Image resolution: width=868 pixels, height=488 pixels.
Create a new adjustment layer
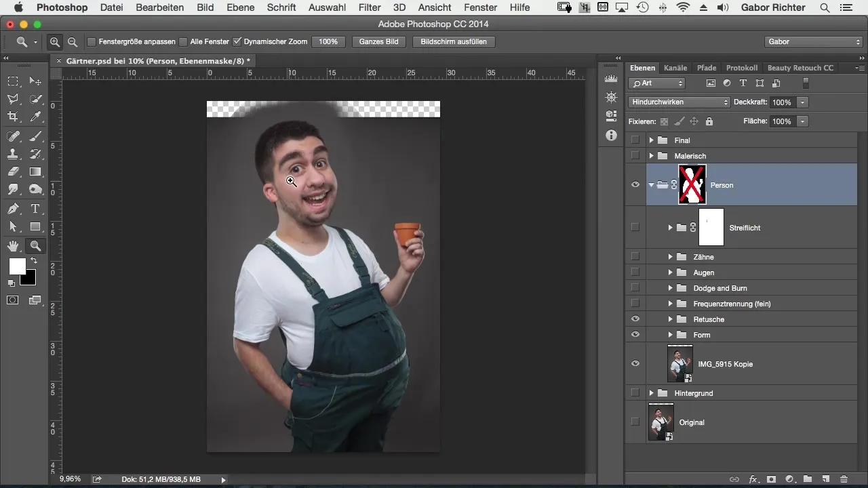point(789,479)
